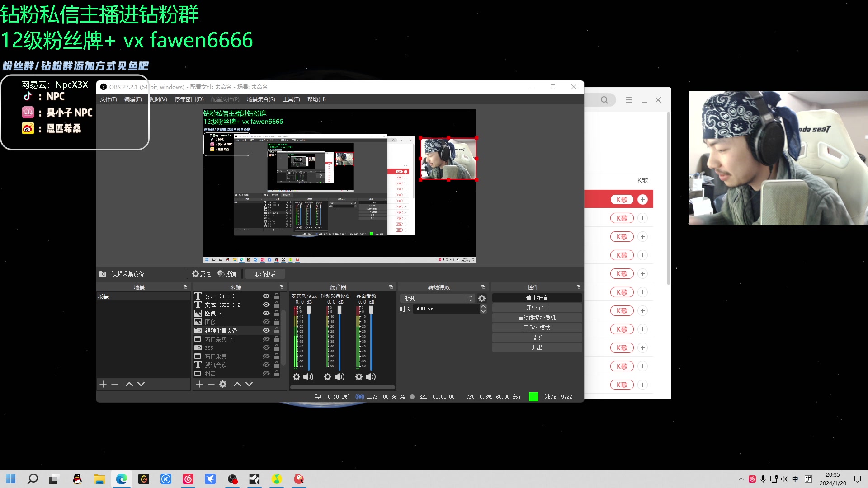The image size is (868, 488).
Task: Open 视图(V) menu
Action: coord(158,99)
